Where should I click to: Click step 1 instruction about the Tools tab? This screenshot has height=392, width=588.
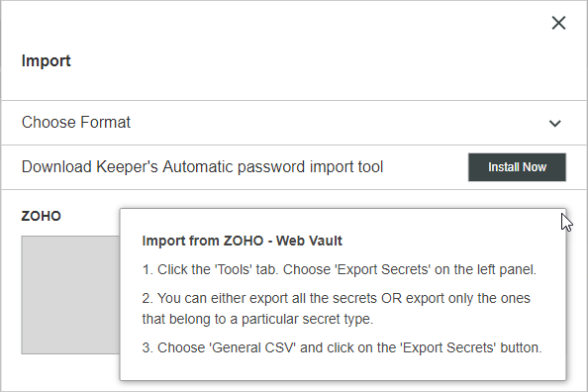tap(339, 269)
